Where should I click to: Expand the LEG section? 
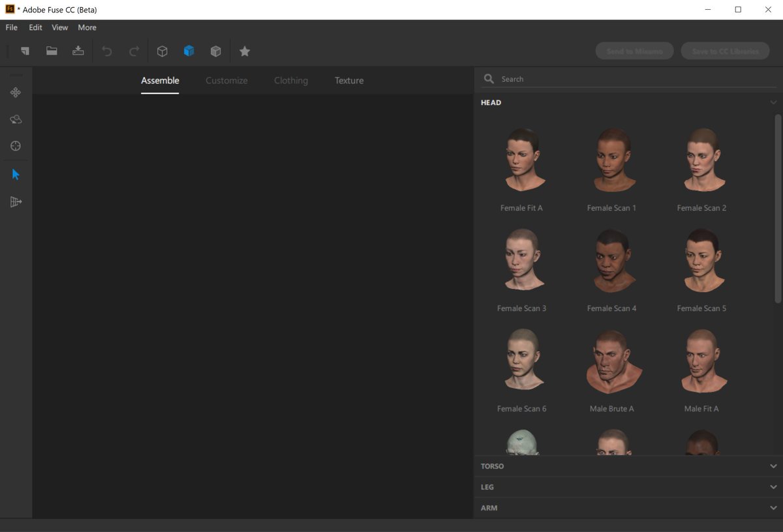point(628,487)
